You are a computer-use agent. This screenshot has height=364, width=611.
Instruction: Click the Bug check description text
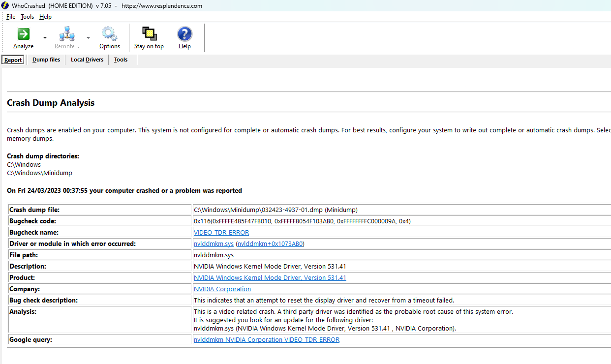point(324,301)
